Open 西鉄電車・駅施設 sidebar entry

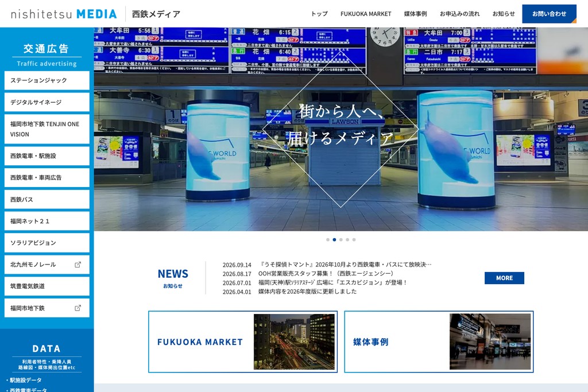[x=47, y=156]
